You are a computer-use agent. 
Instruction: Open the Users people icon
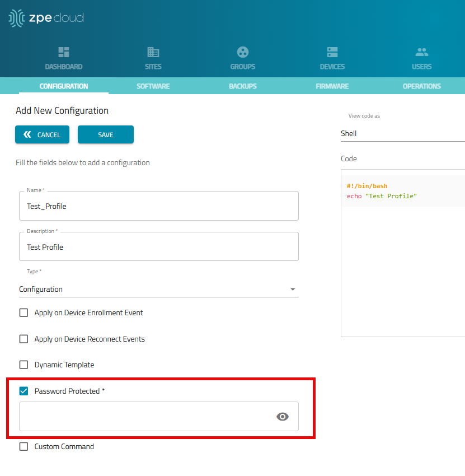[x=421, y=53]
